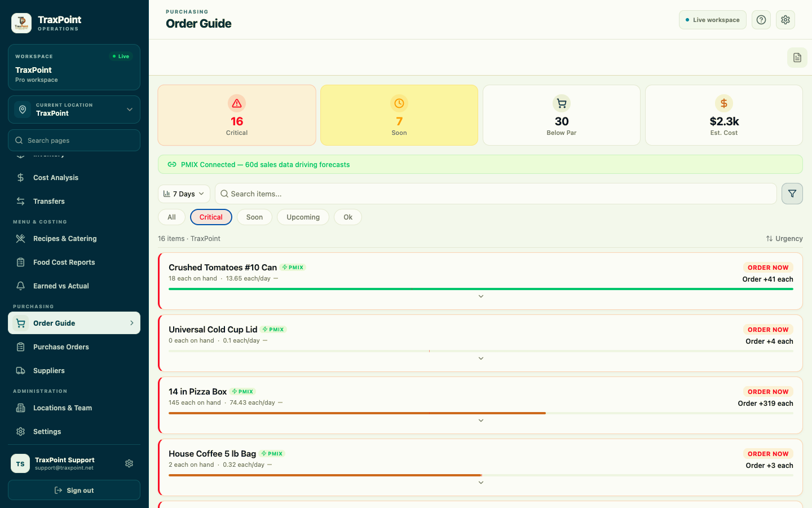Click the TraxPoint logo icon

click(21, 23)
